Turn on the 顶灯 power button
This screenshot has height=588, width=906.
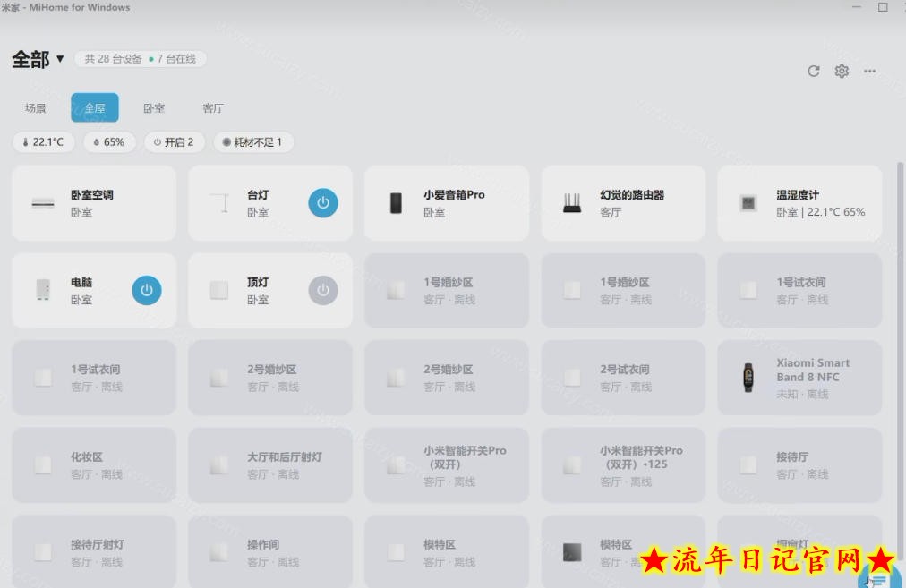(x=323, y=290)
